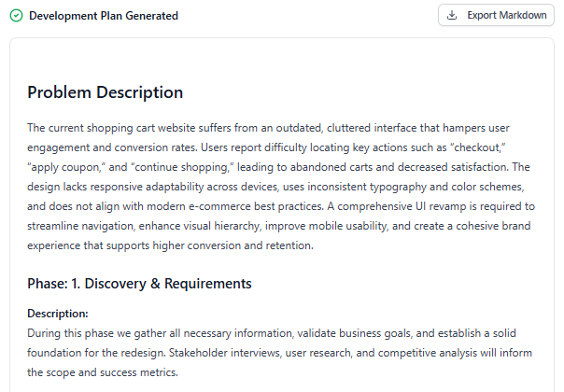Click the sentence starting "During this phase we gather"
Screen dimensions: 564x392
pyautogui.click(x=272, y=333)
